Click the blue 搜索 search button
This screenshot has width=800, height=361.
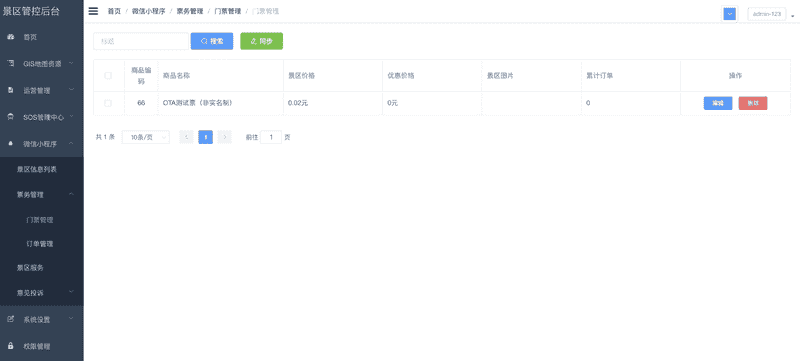coord(212,41)
